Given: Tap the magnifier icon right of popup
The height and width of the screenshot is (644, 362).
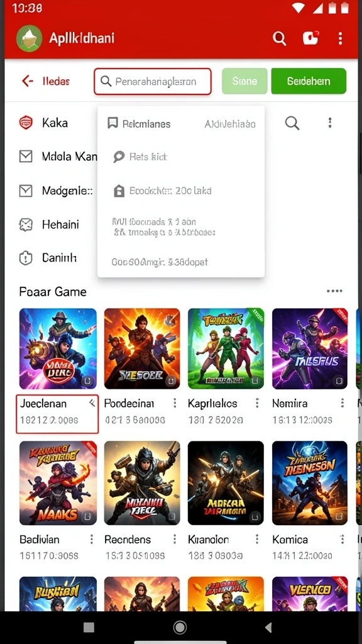Looking at the screenshot, I should coord(292,123).
